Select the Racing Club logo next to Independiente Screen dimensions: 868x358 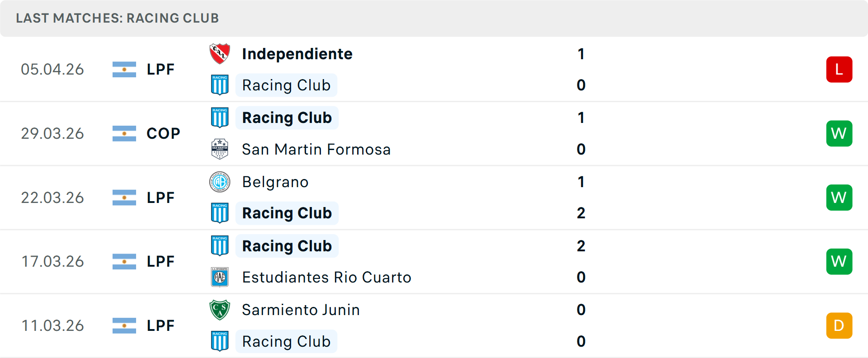(x=220, y=85)
